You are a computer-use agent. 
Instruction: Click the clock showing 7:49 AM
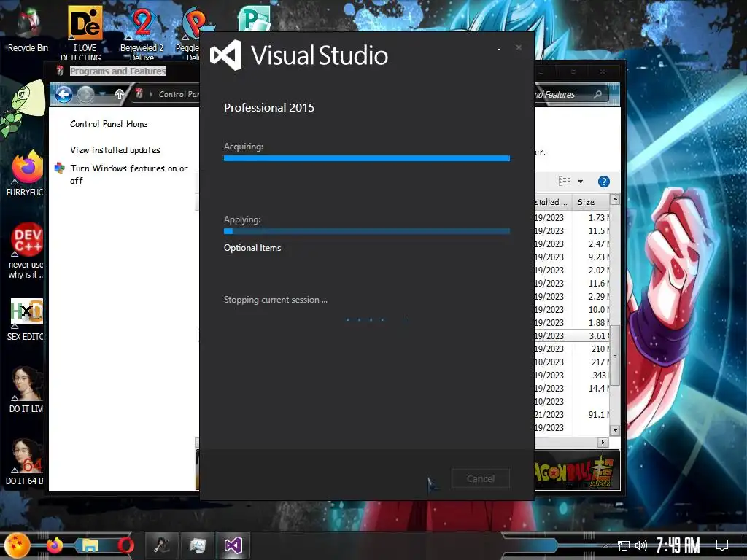(x=678, y=545)
